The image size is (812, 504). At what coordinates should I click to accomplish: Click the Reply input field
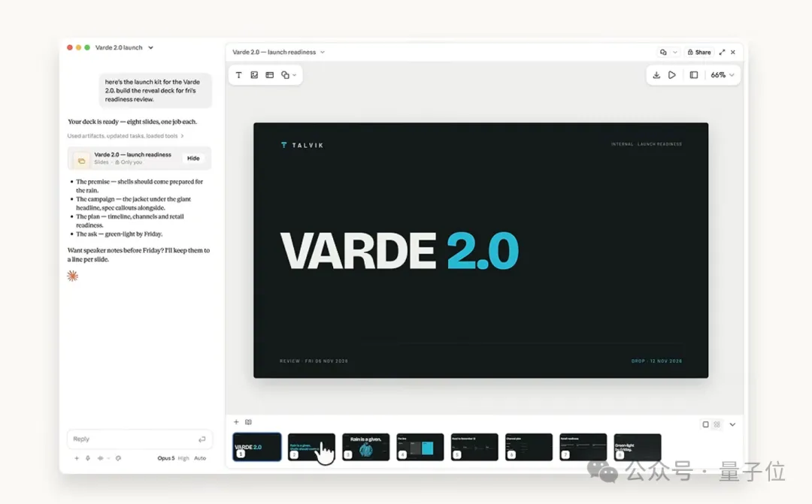(139, 439)
